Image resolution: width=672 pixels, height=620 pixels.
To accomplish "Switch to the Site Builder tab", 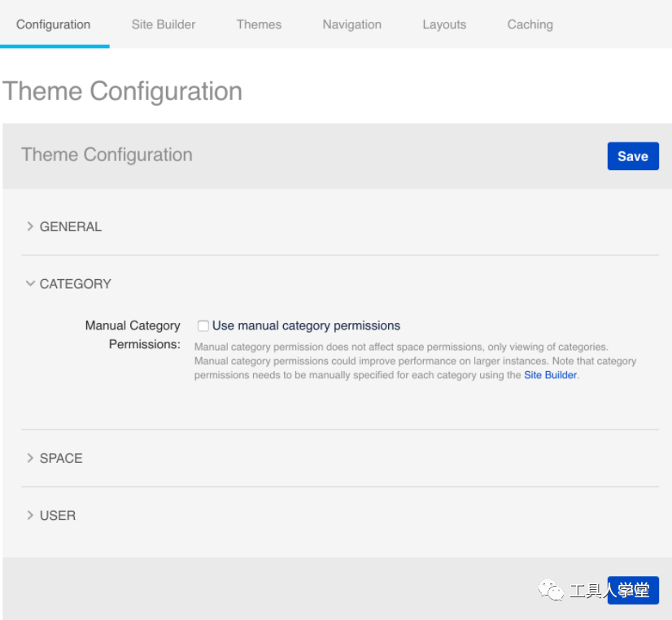I will pos(164,24).
